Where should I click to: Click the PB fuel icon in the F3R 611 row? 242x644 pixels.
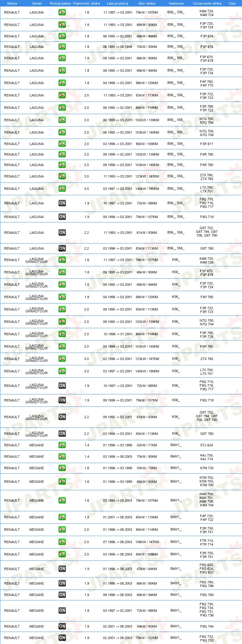click(62, 144)
